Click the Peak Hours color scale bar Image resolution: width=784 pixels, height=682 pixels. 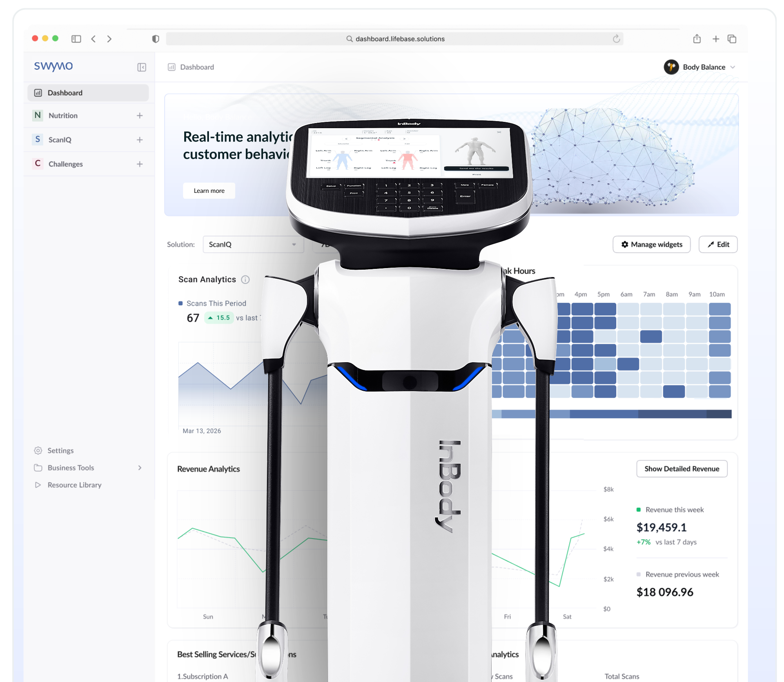(x=612, y=414)
